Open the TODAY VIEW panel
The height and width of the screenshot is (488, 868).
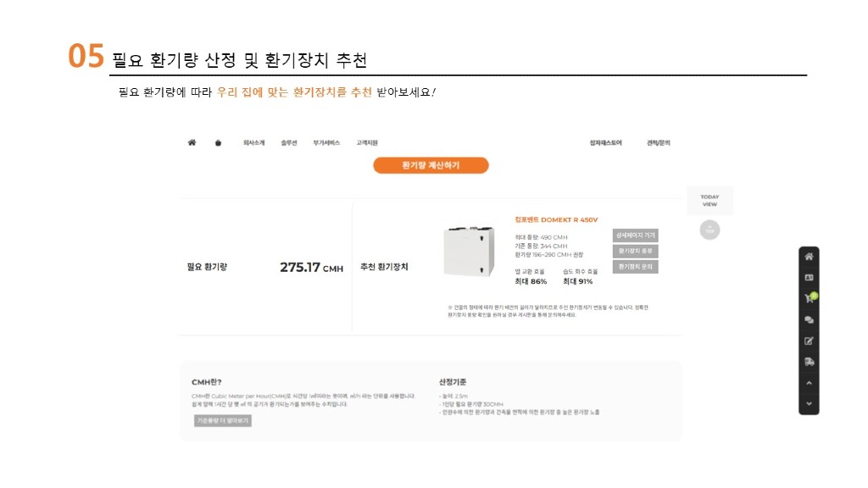pos(710,201)
